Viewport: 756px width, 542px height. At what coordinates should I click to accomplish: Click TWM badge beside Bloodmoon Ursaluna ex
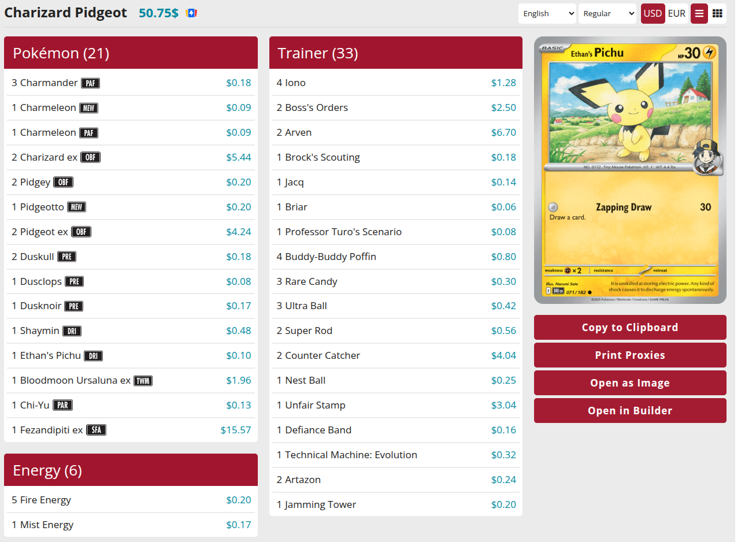(143, 381)
